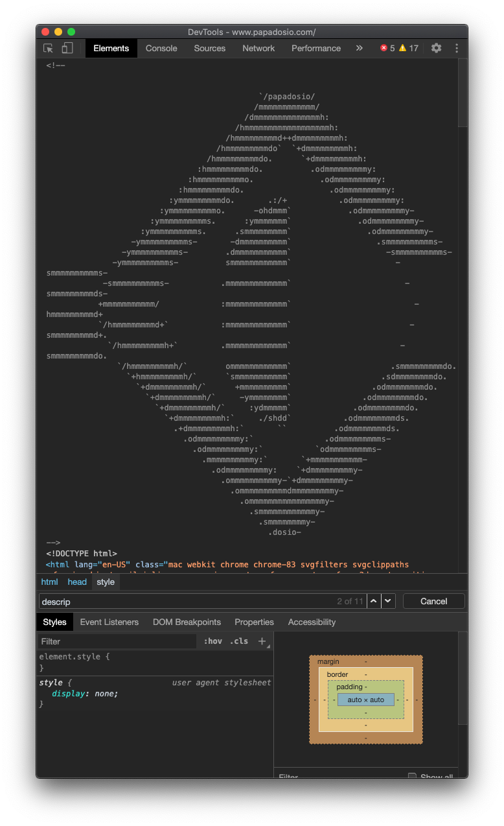Click the yellow warning count icon
Screen dimensions: 504x826
click(x=402, y=48)
